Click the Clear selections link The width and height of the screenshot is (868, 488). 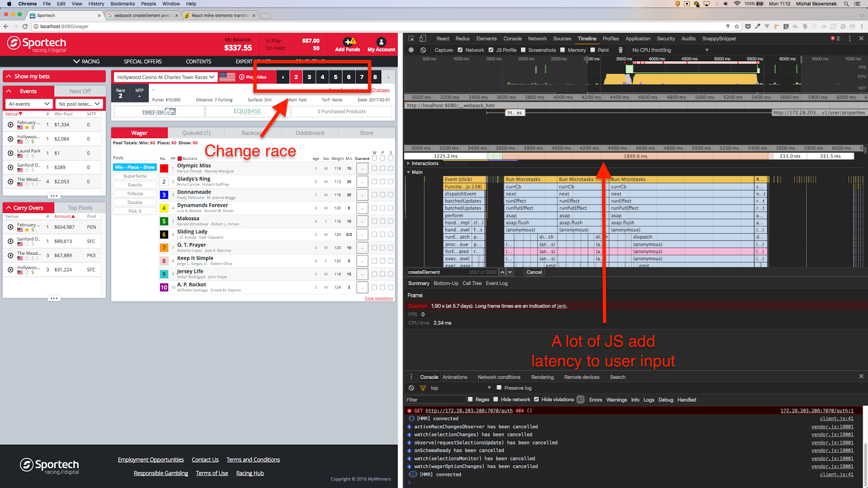point(379,298)
